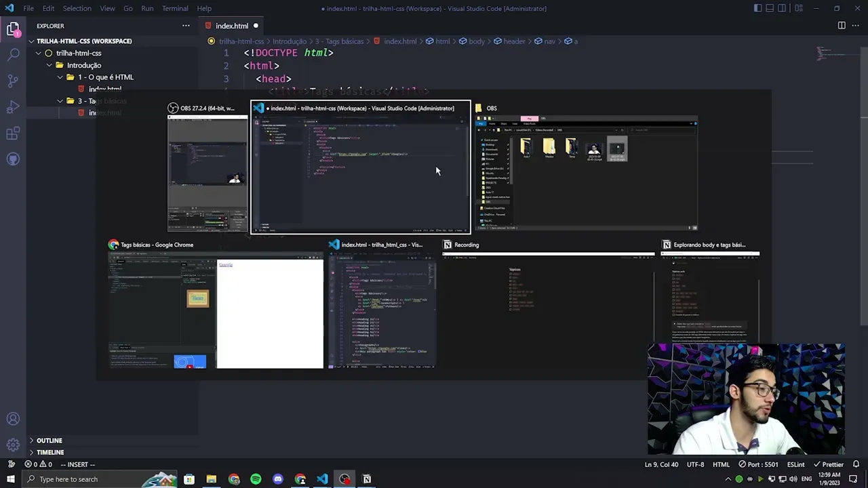Collapse the TRILHA-HTML-CSS (WORKSPACE) section
This screenshot has height=488, width=868.
pos(84,41)
